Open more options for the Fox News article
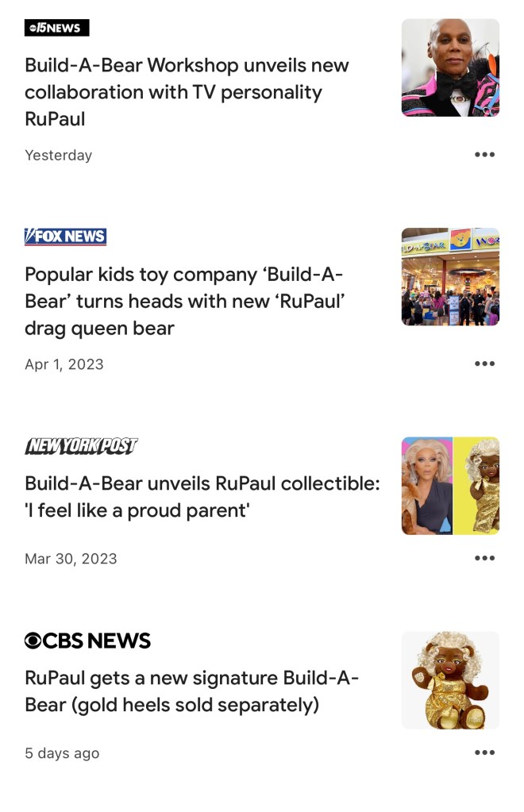The image size is (524, 812). click(484, 364)
